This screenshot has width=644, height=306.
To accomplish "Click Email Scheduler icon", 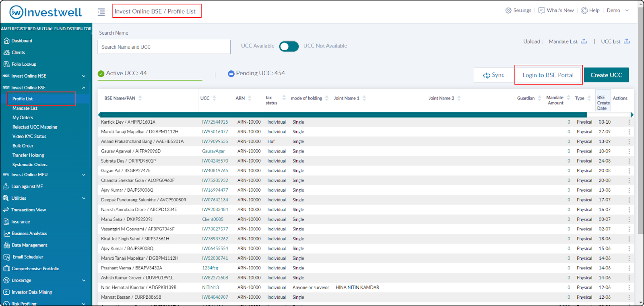I will pos(6,257).
